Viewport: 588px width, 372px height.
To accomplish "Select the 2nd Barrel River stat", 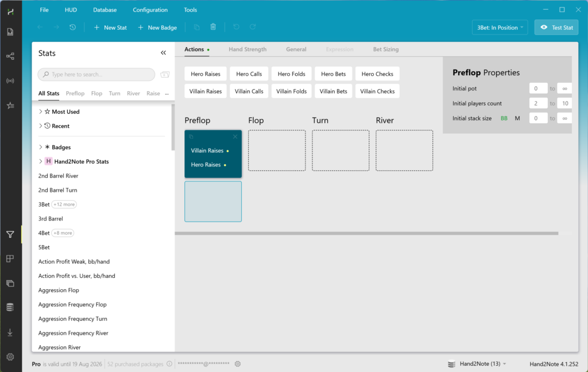I will click(x=58, y=176).
